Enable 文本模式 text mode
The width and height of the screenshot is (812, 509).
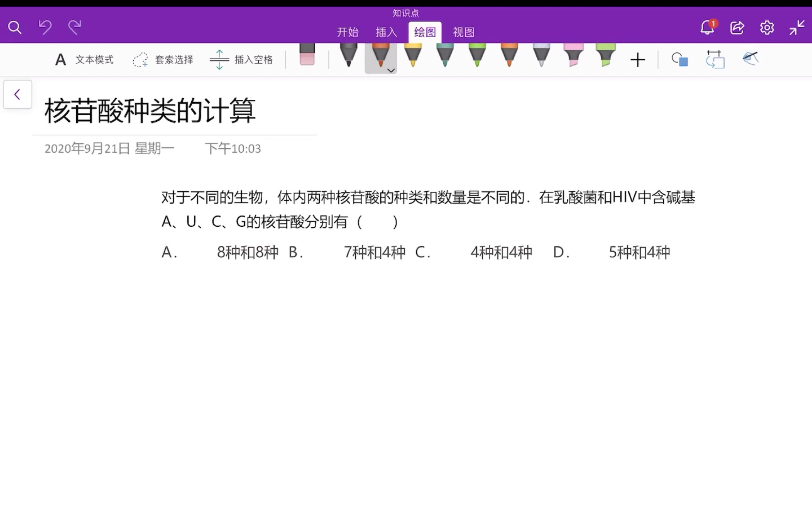pos(84,60)
